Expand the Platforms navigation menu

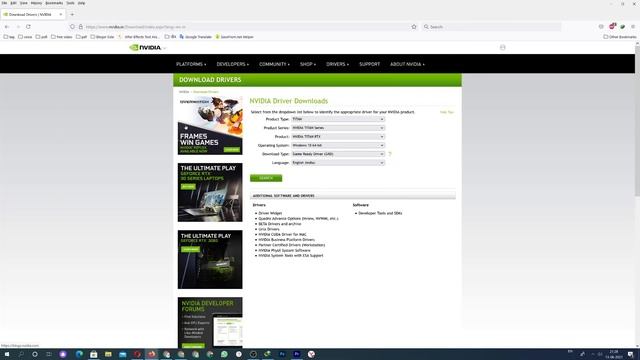[x=191, y=64]
